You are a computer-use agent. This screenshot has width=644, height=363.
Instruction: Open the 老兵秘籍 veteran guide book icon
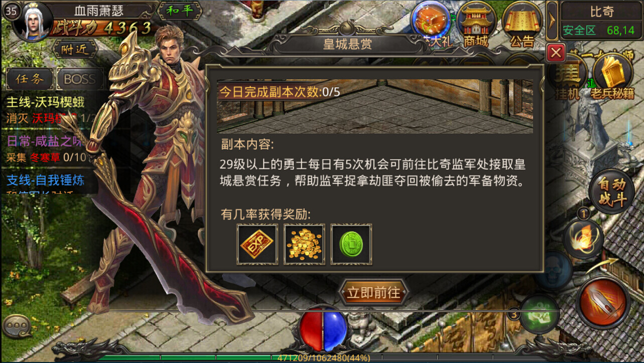click(611, 76)
